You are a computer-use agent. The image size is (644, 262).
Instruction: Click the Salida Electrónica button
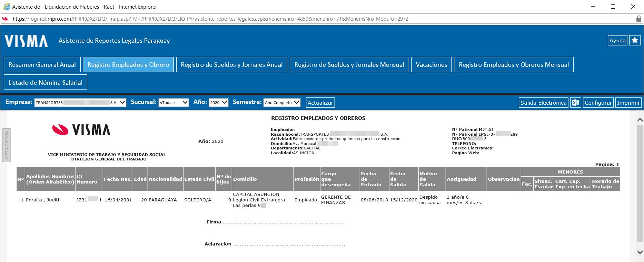click(544, 103)
